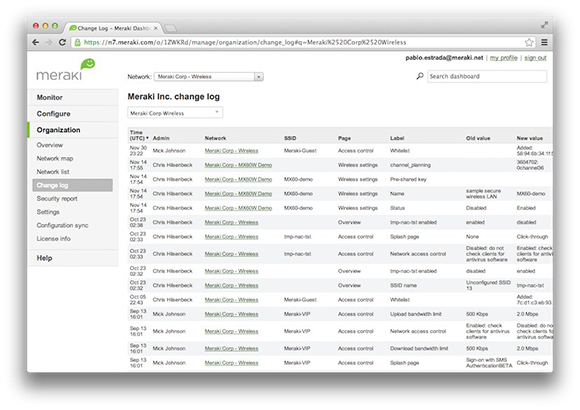The width and height of the screenshot is (580, 410).
Task: Open the Network selector dropdown
Action: click(x=209, y=77)
